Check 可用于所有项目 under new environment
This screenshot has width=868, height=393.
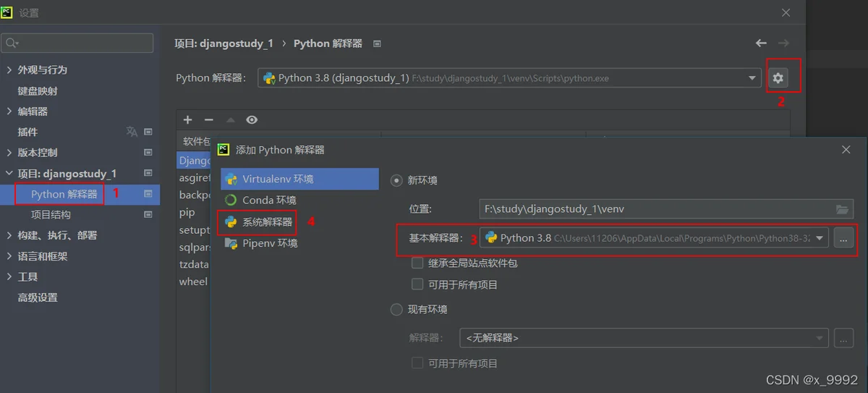(x=417, y=284)
